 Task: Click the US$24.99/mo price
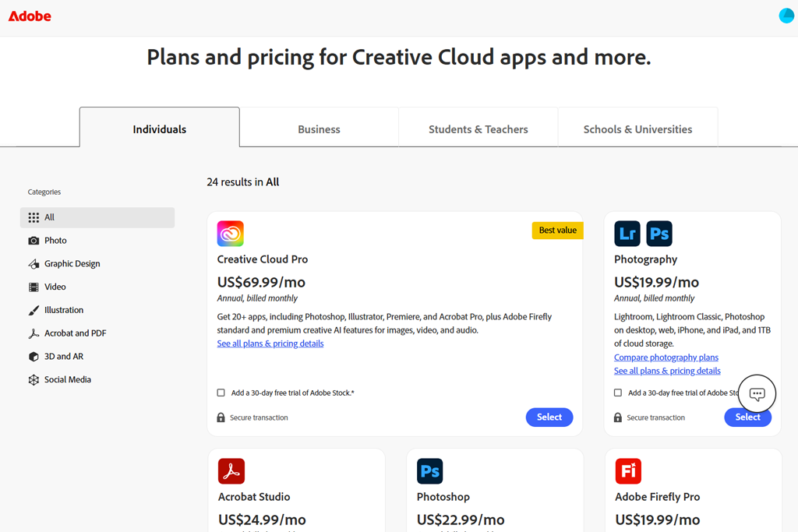[262, 520]
